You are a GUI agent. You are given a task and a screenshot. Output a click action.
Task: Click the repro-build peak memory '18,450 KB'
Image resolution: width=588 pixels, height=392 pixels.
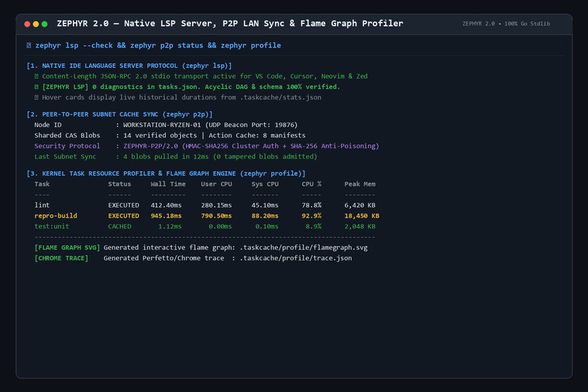pyautogui.click(x=362, y=215)
